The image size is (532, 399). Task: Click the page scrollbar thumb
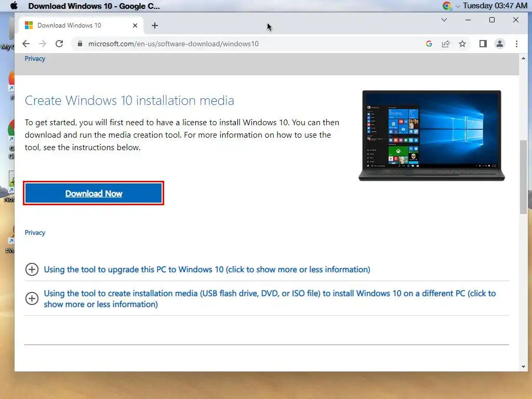(x=523, y=177)
